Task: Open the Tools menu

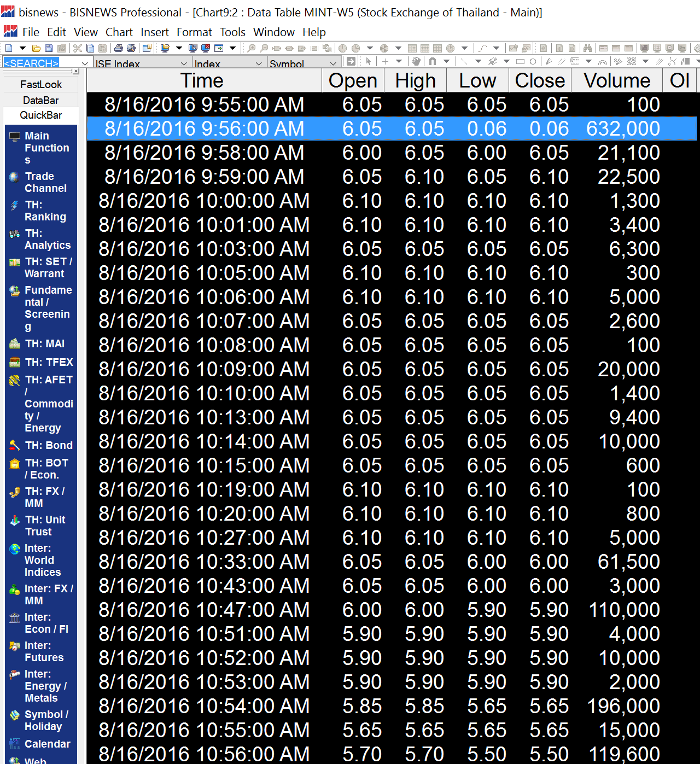Action: (x=232, y=32)
